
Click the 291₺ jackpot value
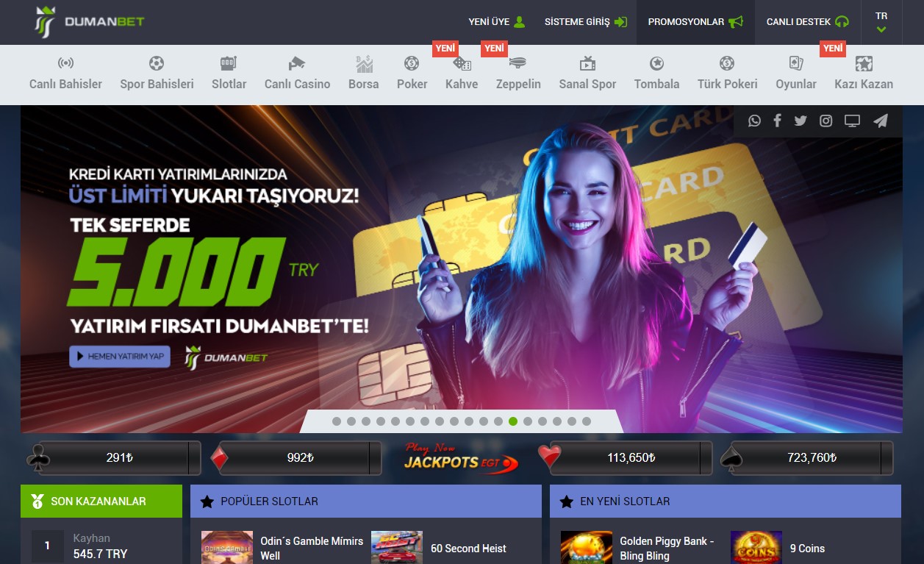119,457
